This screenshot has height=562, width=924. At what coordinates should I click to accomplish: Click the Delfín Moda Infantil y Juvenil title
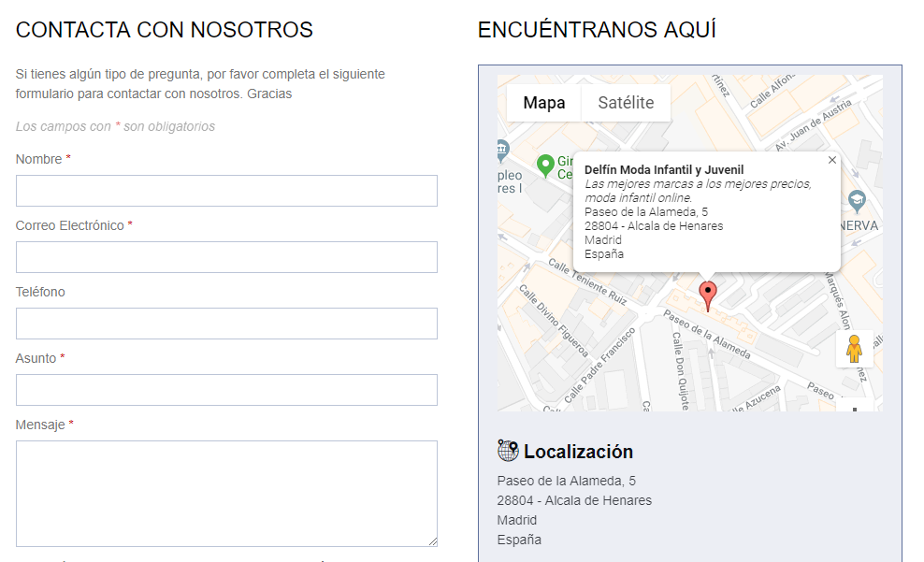tap(664, 169)
